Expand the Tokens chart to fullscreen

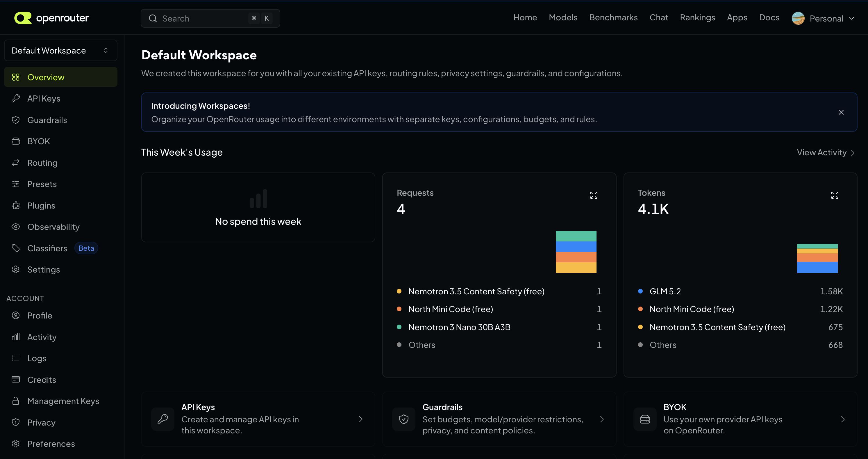pos(835,195)
